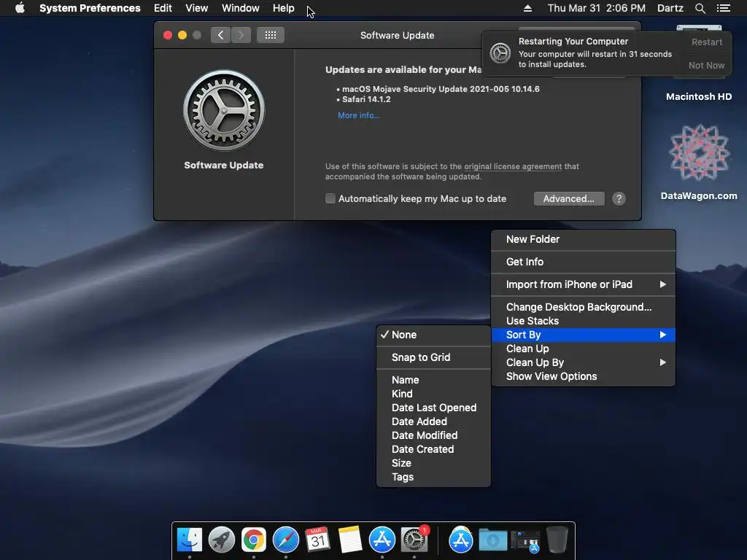Image resolution: width=747 pixels, height=560 pixels.
Task: Sort desktop by Date Modified
Action: tap(433, 435)
